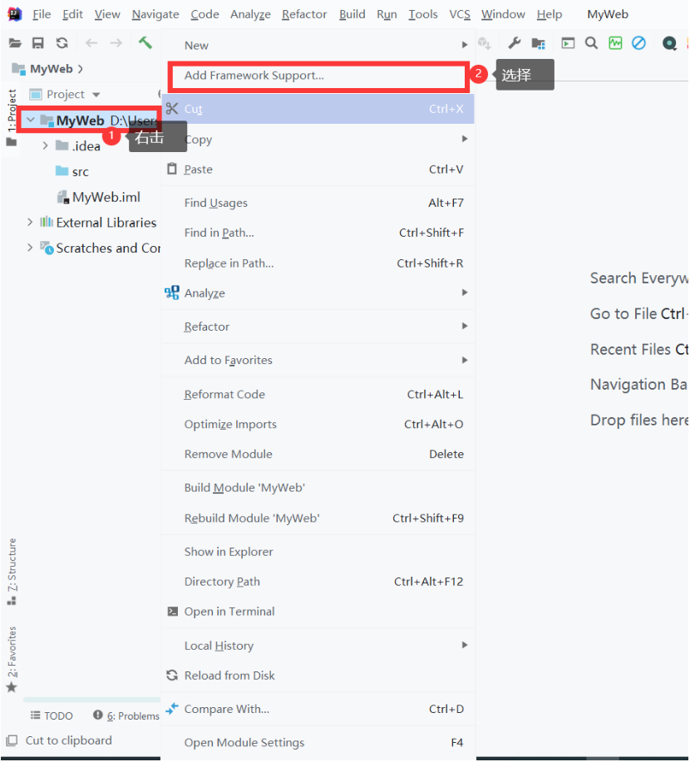
Task: Open the Navigate menu
Action: (x=155, y=15)
